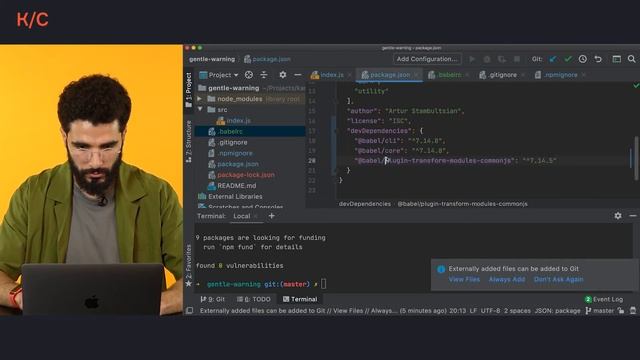The height and width of the screenshot is (360, 640).
Task: Close the index.js editor tab
Action: pyautogui.click(x=350, y=75)
